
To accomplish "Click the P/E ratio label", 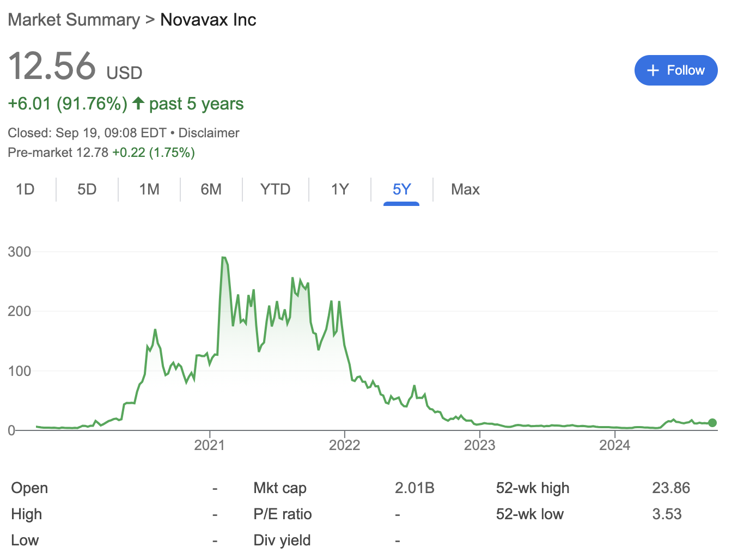I will [x=283, y=514].
